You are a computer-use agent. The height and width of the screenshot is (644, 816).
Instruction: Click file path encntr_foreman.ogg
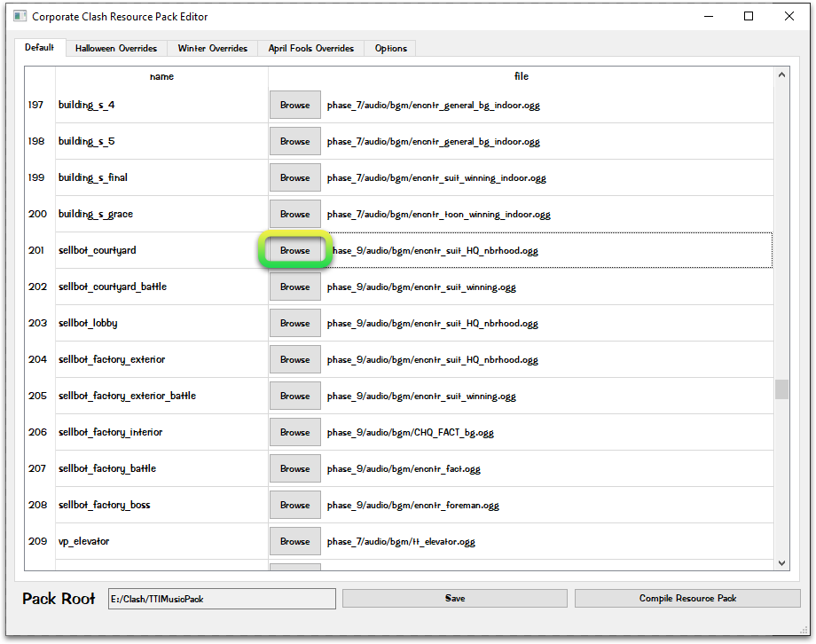pyautogui.click(x=412, y=506)
